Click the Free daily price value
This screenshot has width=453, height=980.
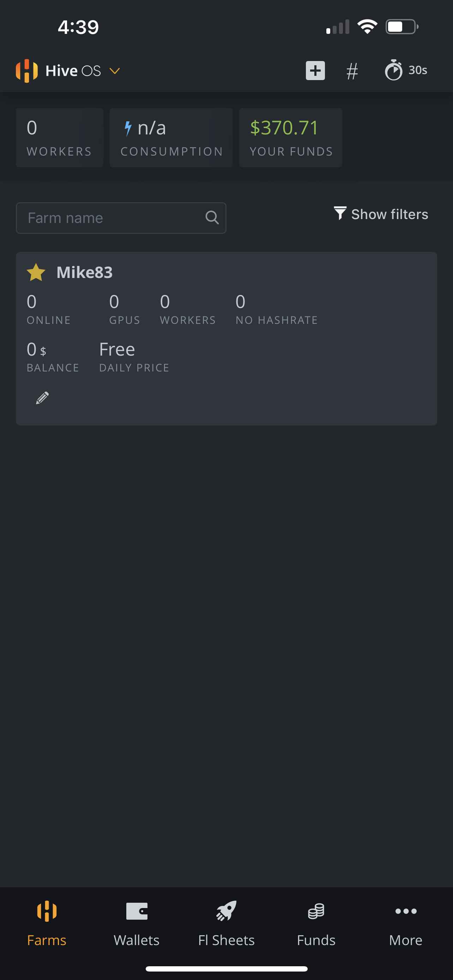click(117, 350)
